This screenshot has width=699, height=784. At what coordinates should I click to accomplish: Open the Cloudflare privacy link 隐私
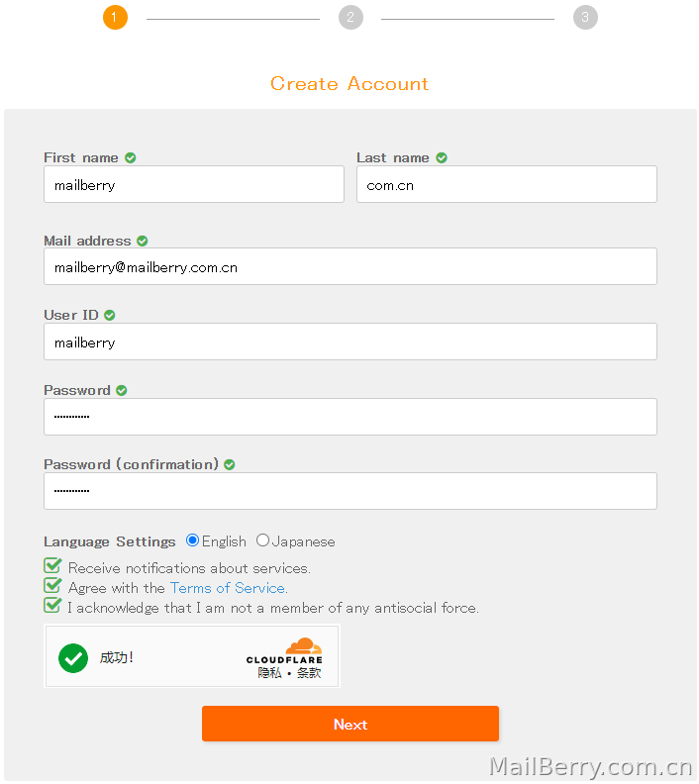[269, 673]
